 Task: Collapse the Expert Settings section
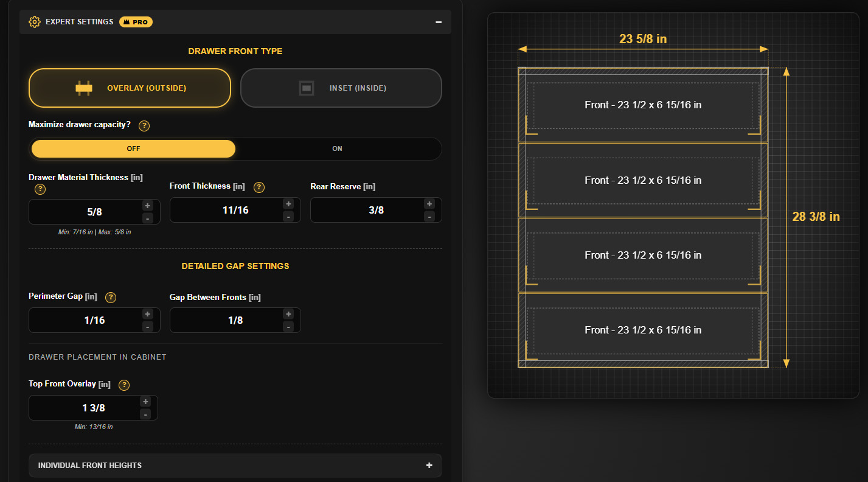pyautogui.click(x=439, y=22)
